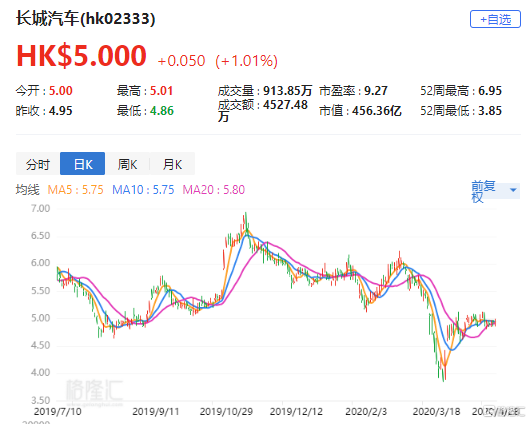532x424 pixels.
Task: Open the 月K monthly chart tab
Action: pyautogui.click(x=172, y=164)
